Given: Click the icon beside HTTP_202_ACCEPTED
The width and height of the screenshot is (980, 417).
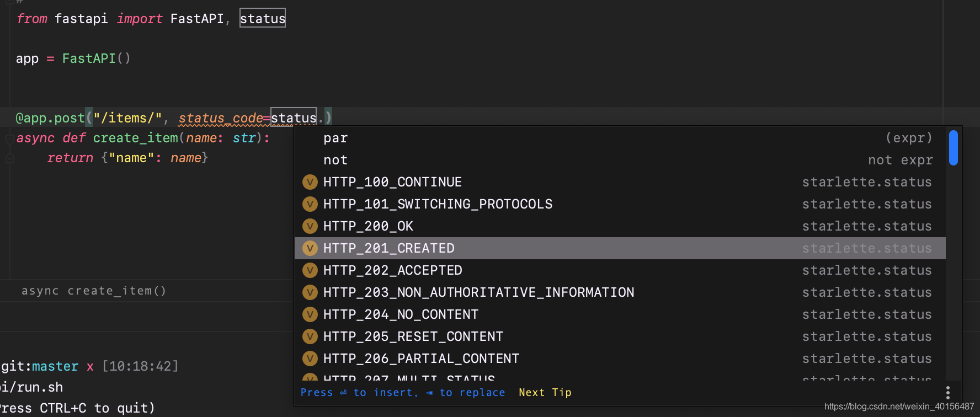Looking at the screenshot, I should 310,270.
